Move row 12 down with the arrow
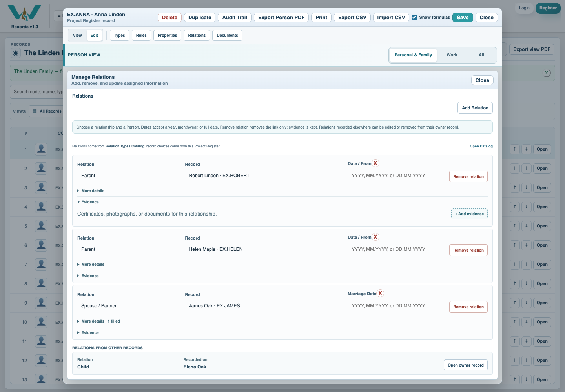The image size is (565, 392). coord(527,360)
